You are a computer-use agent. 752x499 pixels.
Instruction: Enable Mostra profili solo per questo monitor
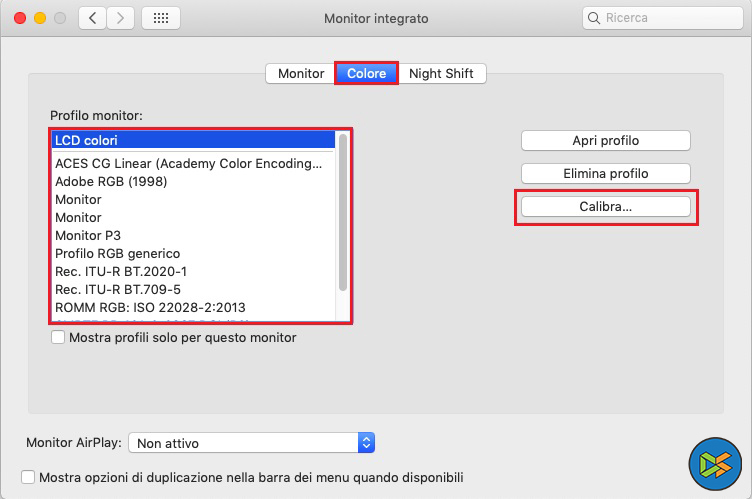[58, 338]
